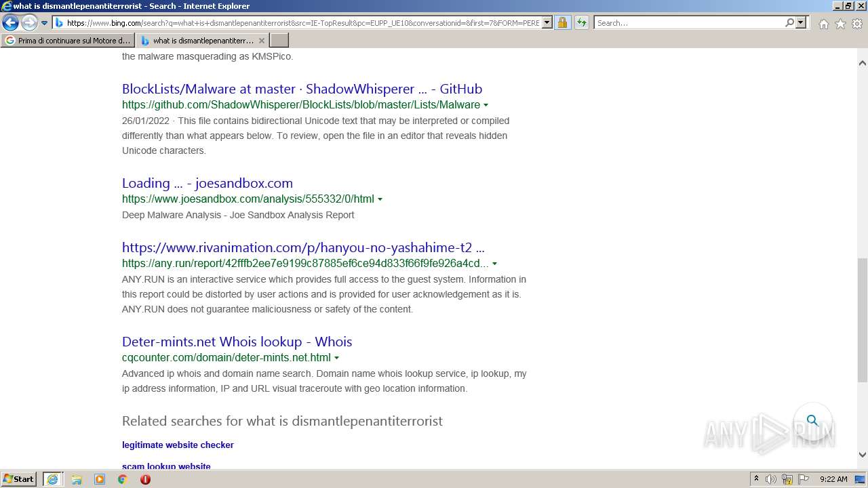
Task: Expand the cqcounter.com URL dropdown caret
Action: pos(336,358)
